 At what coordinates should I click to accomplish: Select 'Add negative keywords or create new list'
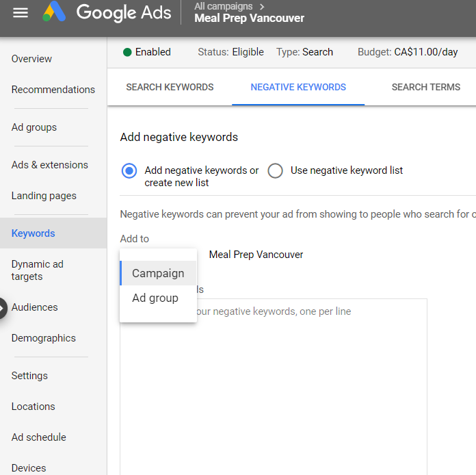point(129,171)
